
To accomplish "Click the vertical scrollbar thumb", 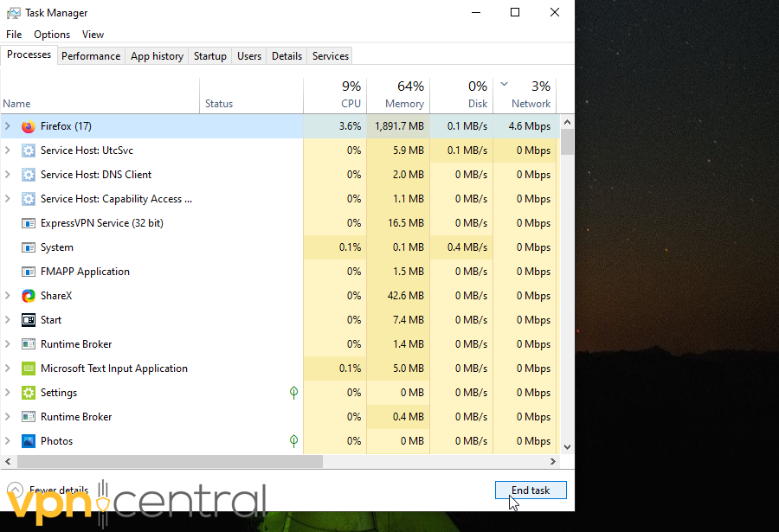I will 567,142.
